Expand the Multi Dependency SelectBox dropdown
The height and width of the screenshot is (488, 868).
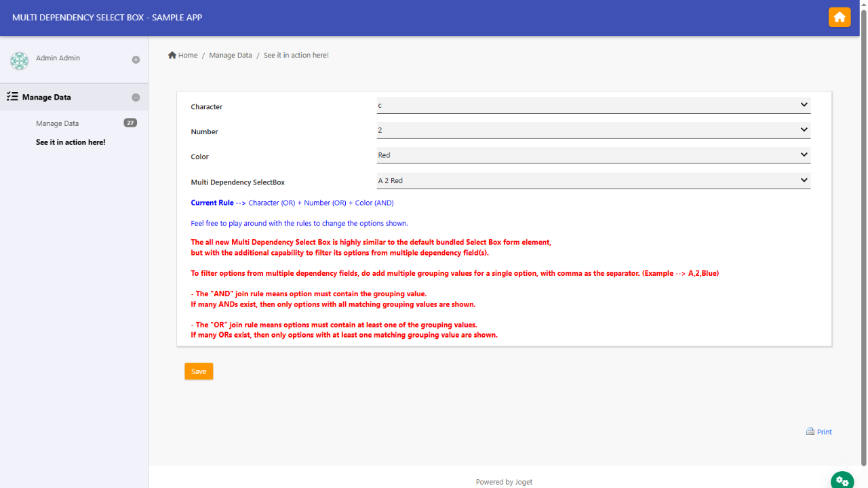(593, 180)
